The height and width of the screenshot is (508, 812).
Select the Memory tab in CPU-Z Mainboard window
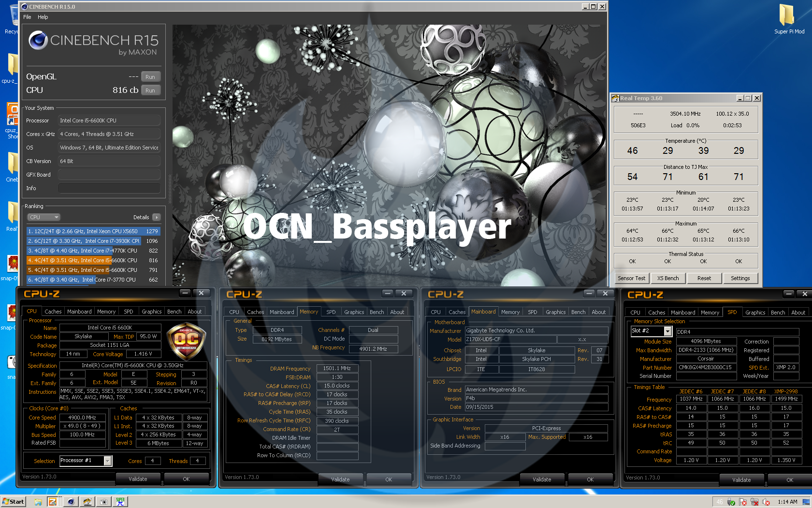510,312
